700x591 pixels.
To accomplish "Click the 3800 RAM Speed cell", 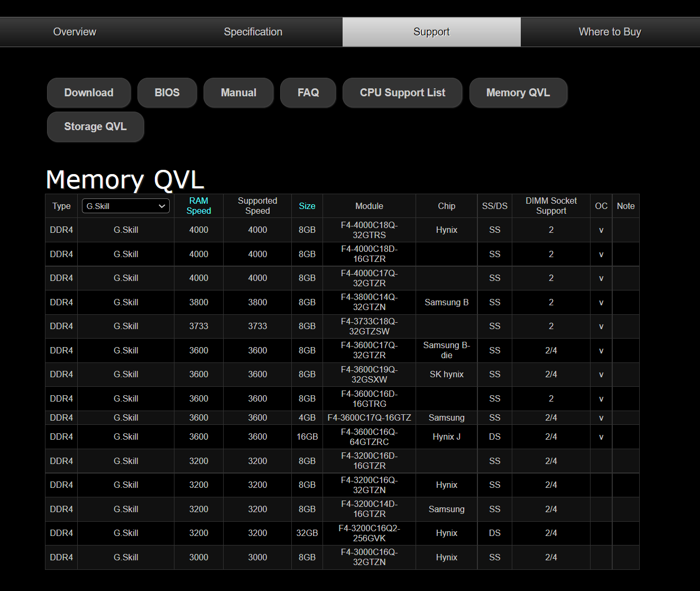I will click(x=199, y=302).
